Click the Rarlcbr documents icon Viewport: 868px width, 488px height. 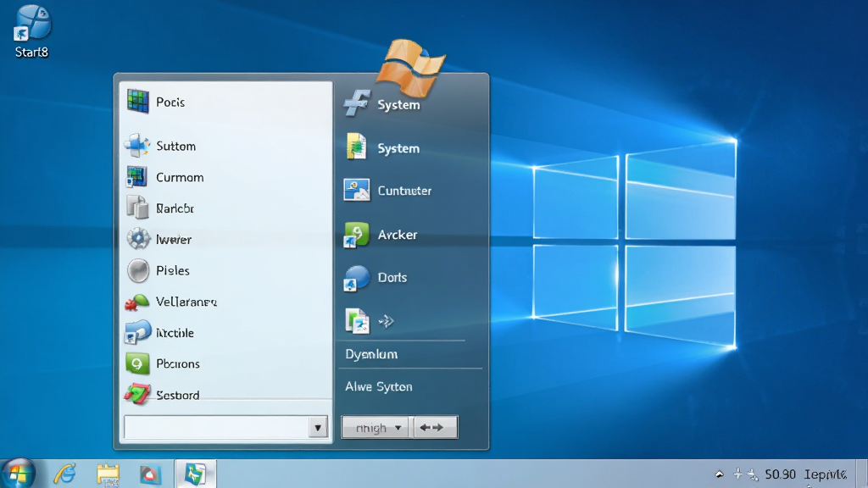point(137,208)
